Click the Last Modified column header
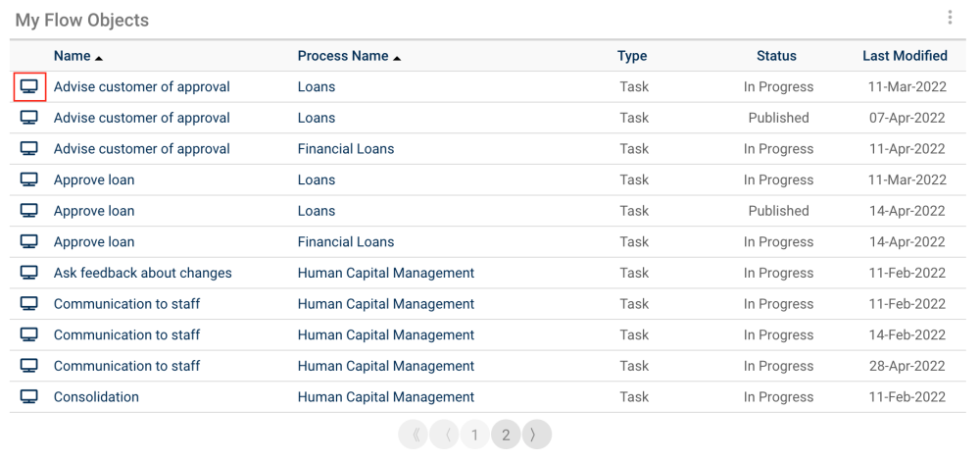Screen dimensions: 980x461 point(905,56)
